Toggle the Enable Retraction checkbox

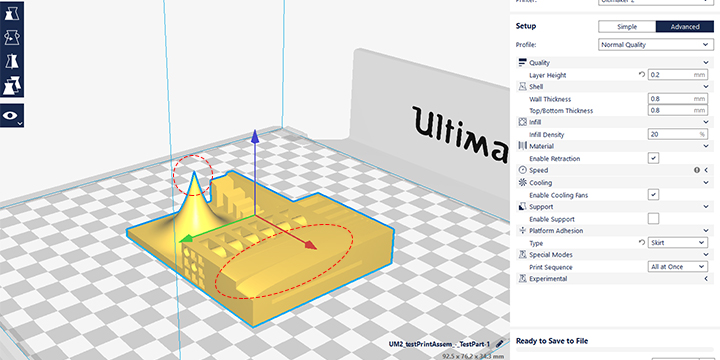pos(653,158)
